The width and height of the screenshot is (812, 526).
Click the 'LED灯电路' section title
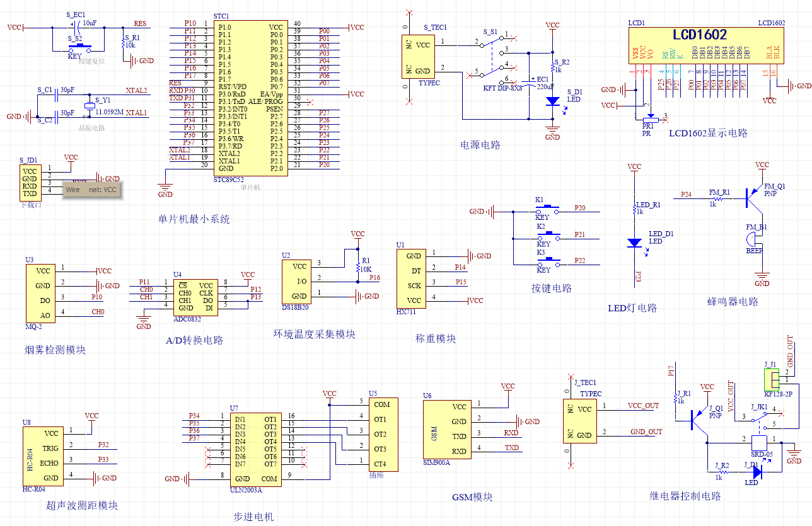632,308
